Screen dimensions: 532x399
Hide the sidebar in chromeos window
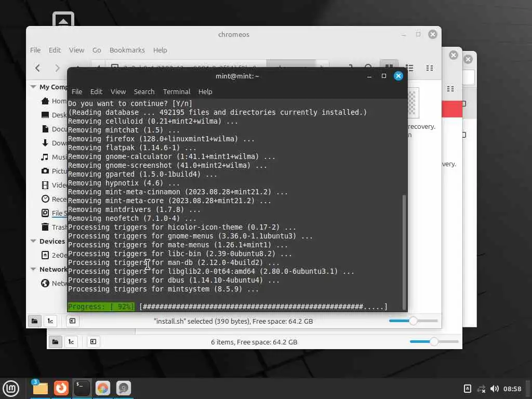[x=72, y=321]
